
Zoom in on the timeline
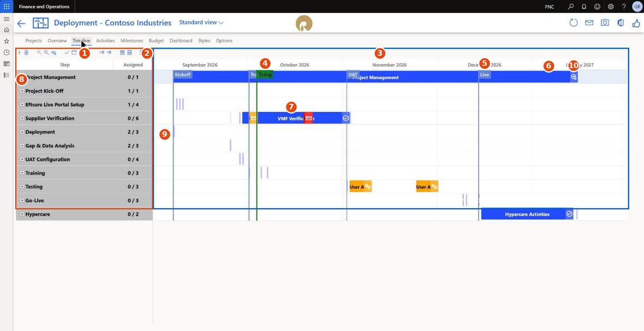39,52
